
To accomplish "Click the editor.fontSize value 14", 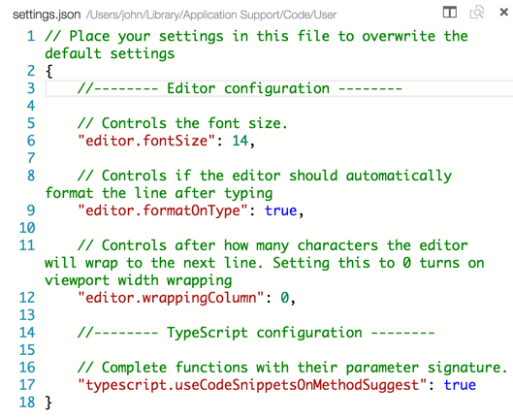I will pyautogui.click(x=240, y=141).
